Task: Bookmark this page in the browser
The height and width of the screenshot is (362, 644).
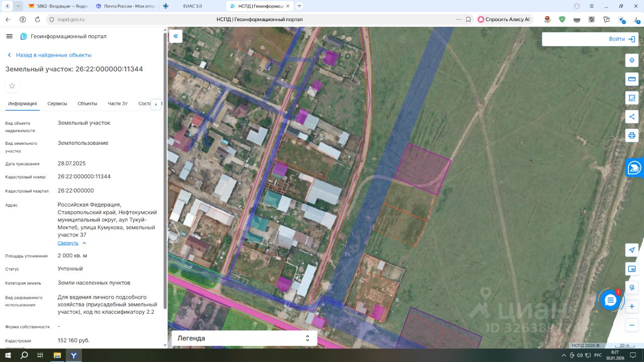Action: [468, 19]
